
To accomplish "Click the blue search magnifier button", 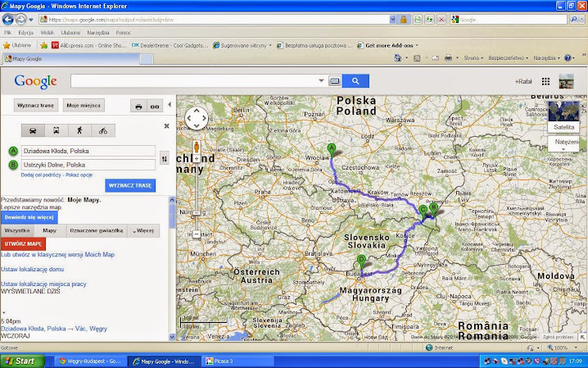I will tap(355, 80).
